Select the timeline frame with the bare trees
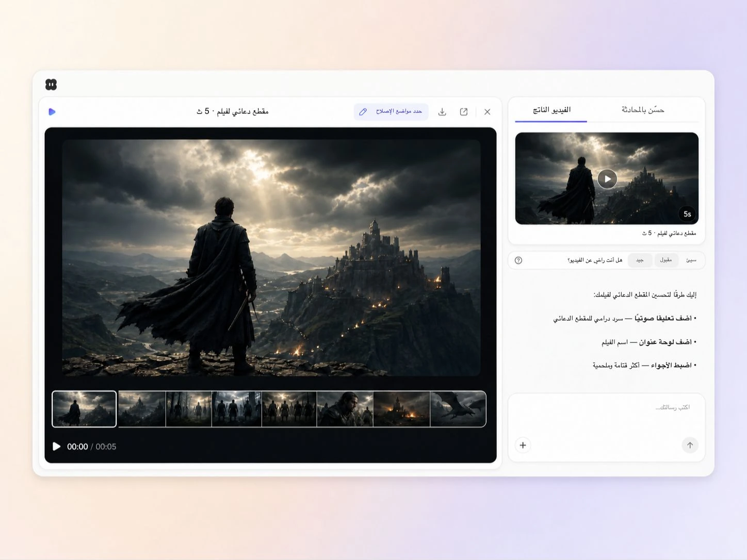Screen dimensions: 747x560 tap(189, 409)
